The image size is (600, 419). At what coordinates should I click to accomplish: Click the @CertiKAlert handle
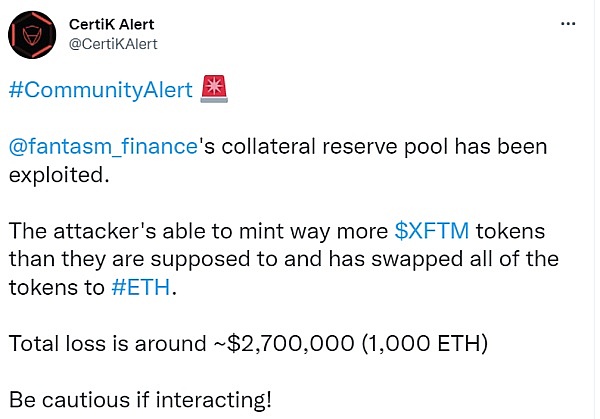pos(113,44)
